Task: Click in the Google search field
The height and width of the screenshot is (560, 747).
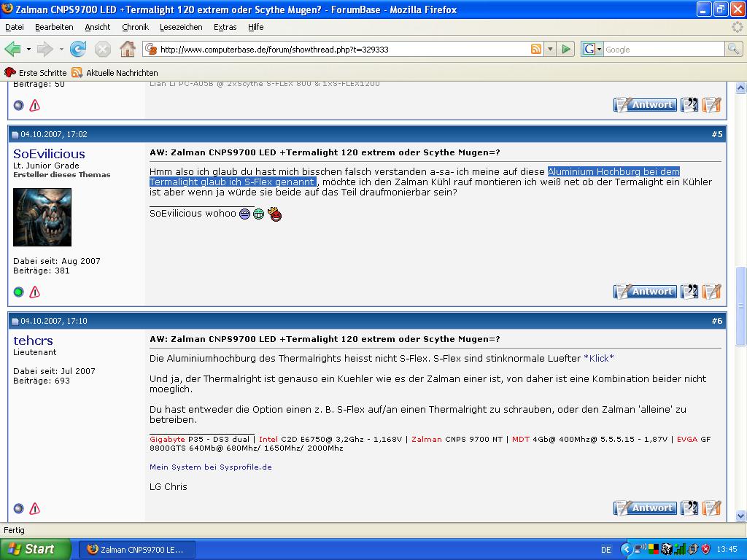Action: tap(664, 50)
